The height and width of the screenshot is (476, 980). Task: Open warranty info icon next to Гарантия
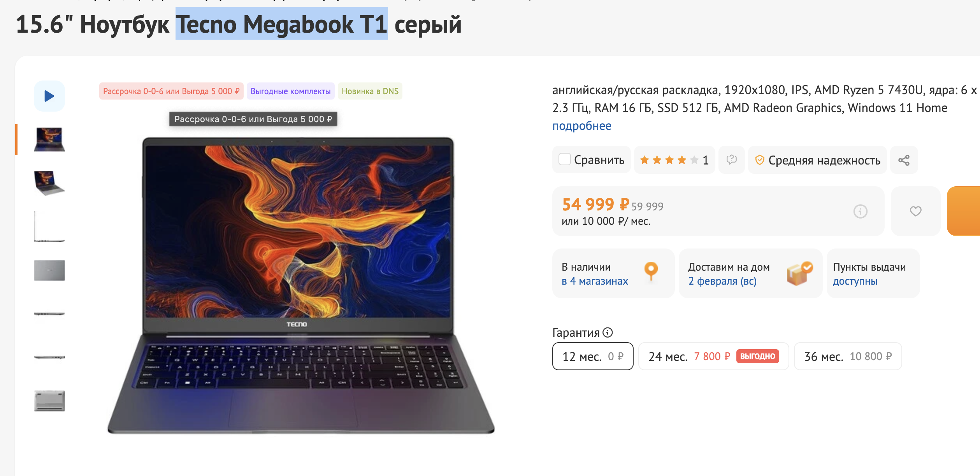(608, 332)
